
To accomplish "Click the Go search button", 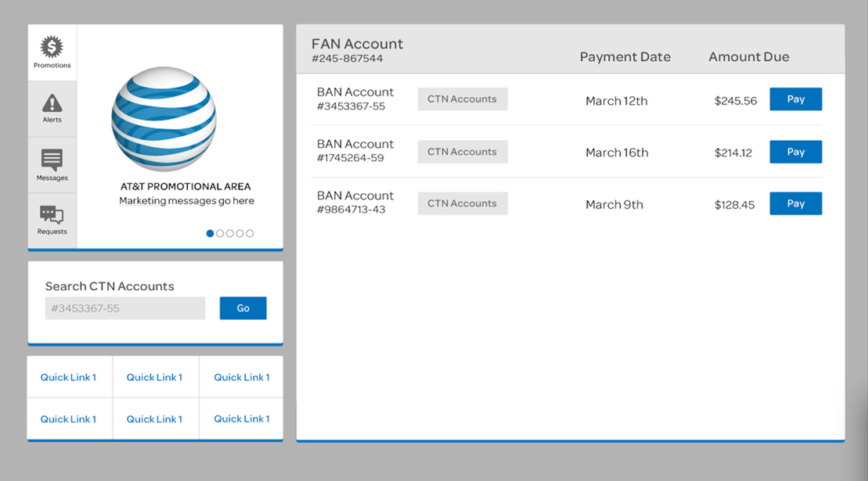I will (x=243, y=308).
